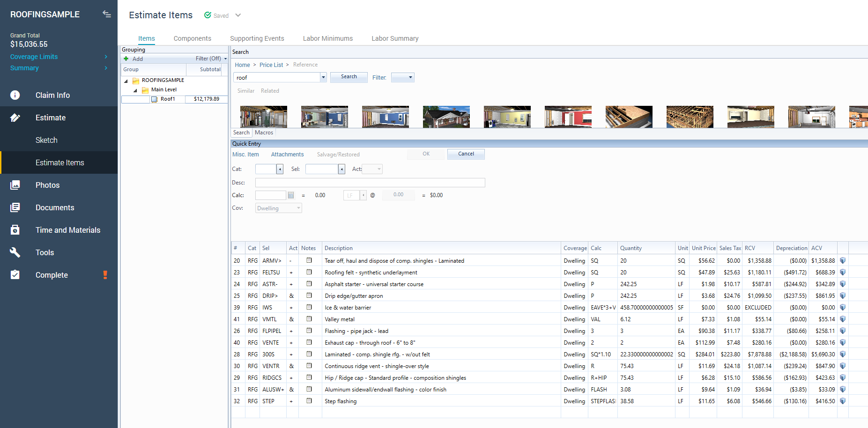Image resolution: width=868 pixels, height=428 pixels.
Task: Click the shield icon on the Step flashing row
Action: tap(843, 401)
